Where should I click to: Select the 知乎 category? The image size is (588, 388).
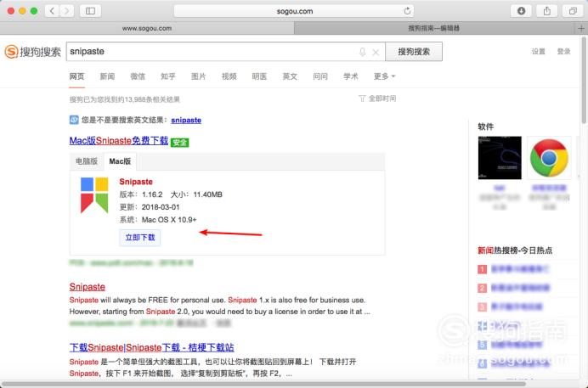(x=168, y=76)
